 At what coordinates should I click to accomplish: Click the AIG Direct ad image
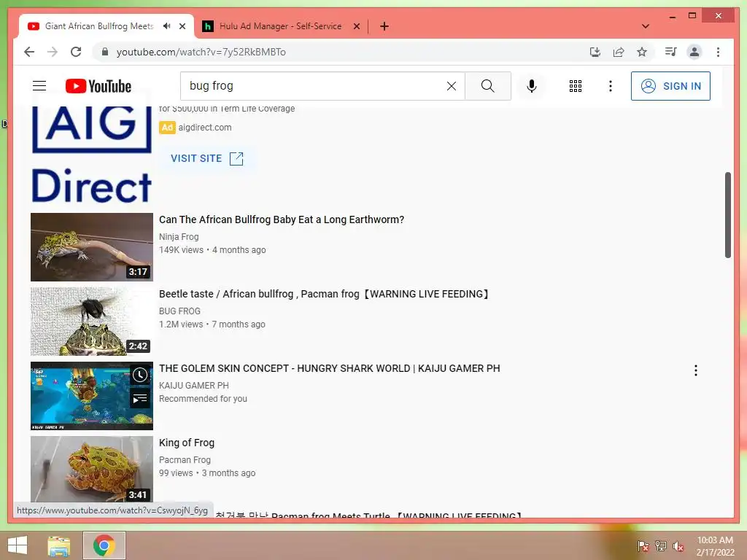tap(91, 153)
